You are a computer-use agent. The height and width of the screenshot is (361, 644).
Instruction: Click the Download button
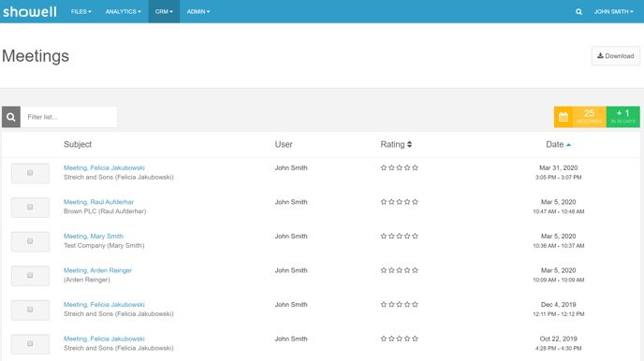coord(615,56)
